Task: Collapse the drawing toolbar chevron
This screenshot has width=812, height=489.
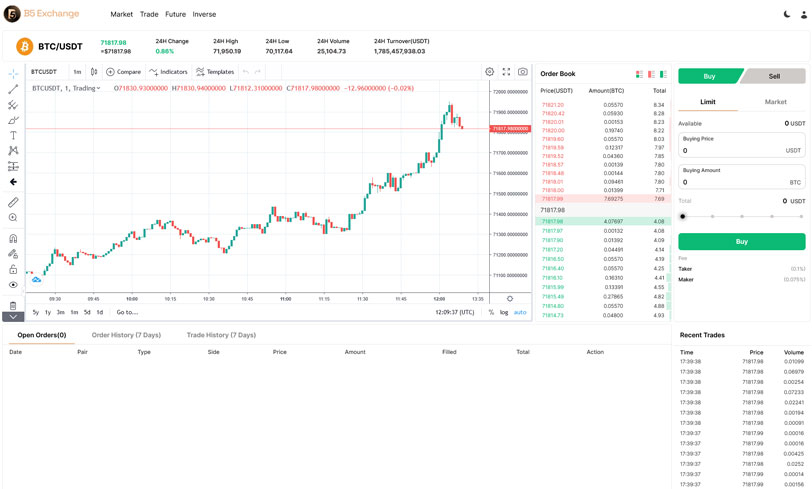Action: coord(13,317)
